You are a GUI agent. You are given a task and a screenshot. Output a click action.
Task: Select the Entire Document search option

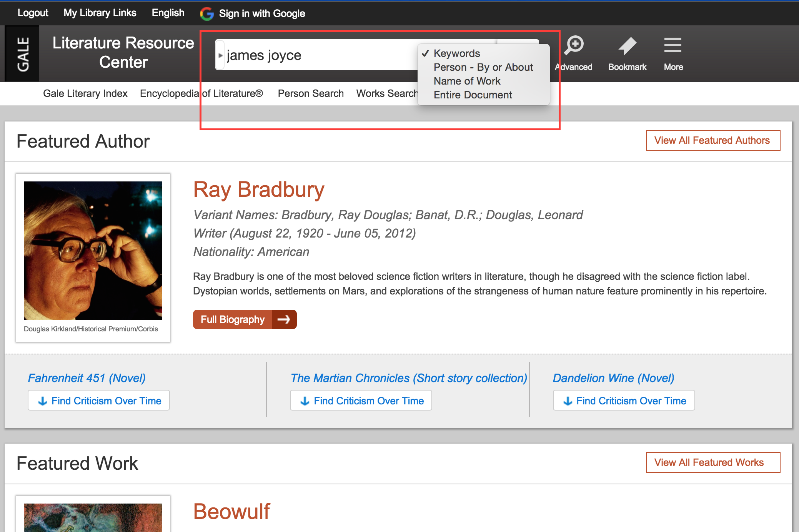click(x=473, y=95)
